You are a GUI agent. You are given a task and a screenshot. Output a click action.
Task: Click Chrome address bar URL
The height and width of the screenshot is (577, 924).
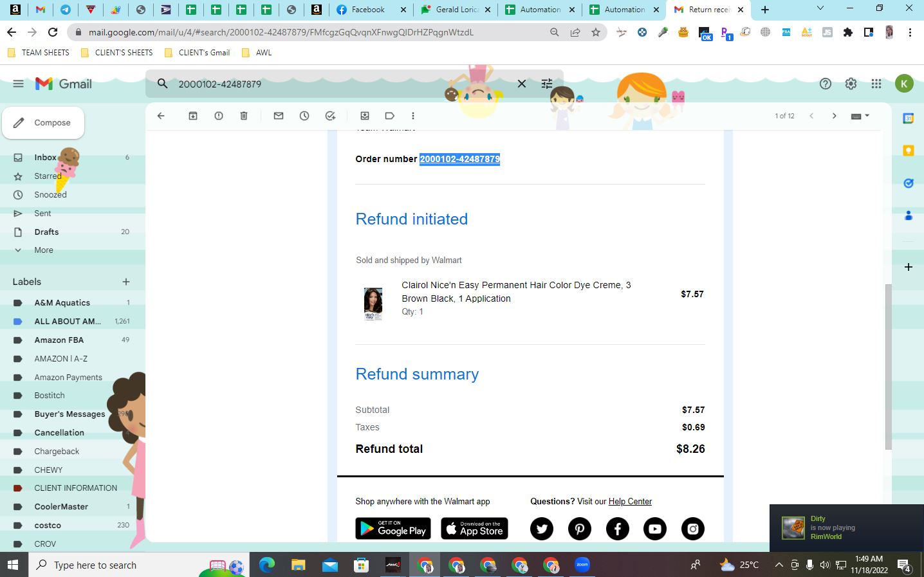281,32
